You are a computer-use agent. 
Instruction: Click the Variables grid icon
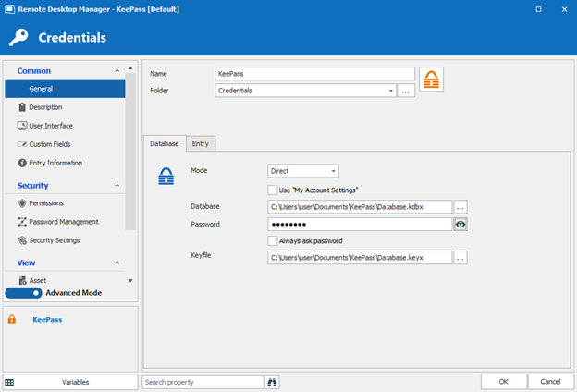[x=9, y=382]
